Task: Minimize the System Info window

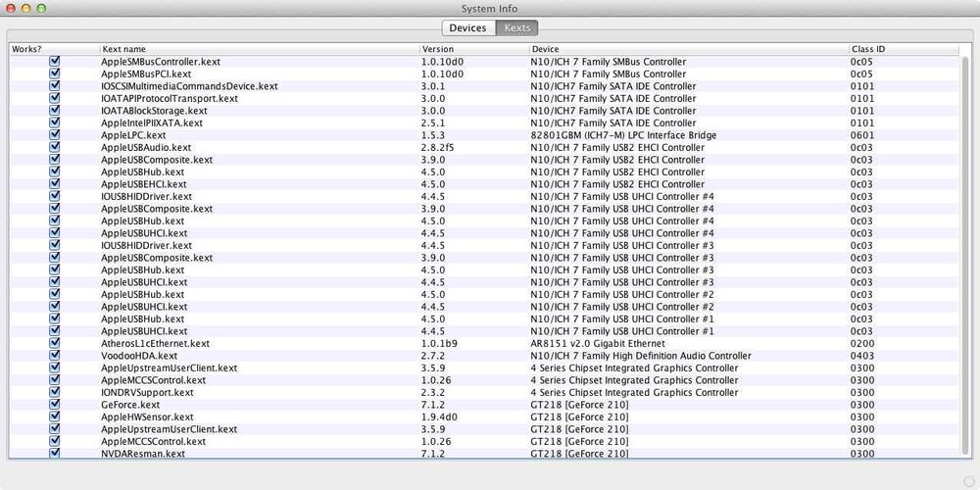Action: (25, 9)
